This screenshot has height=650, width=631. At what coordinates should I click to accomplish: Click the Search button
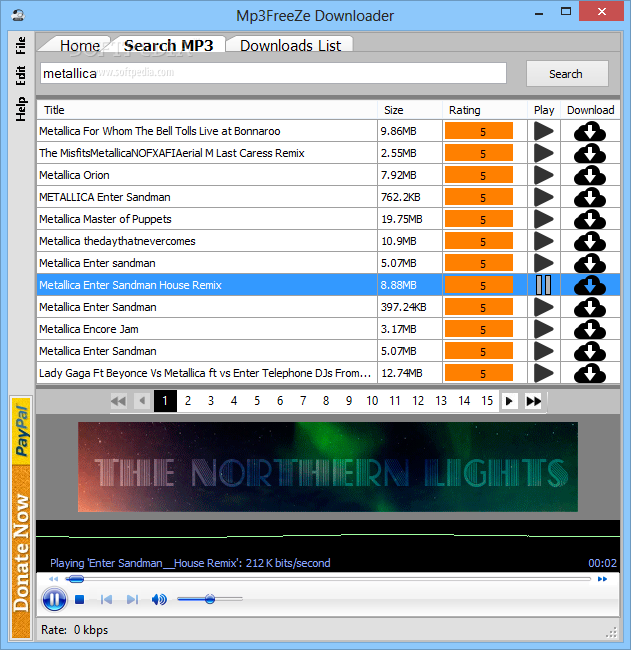coord(567,74)
